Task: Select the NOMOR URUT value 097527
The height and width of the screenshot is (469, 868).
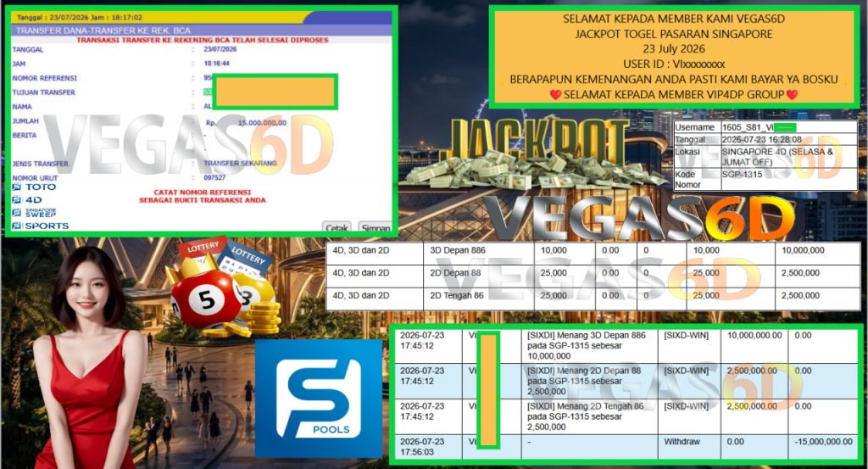Action: [214, 178]
